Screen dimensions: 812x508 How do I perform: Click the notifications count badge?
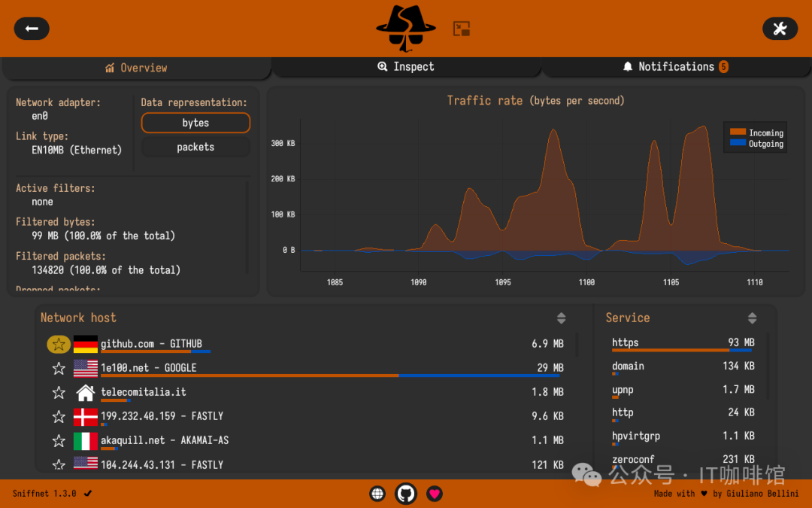tap(723, 66)
